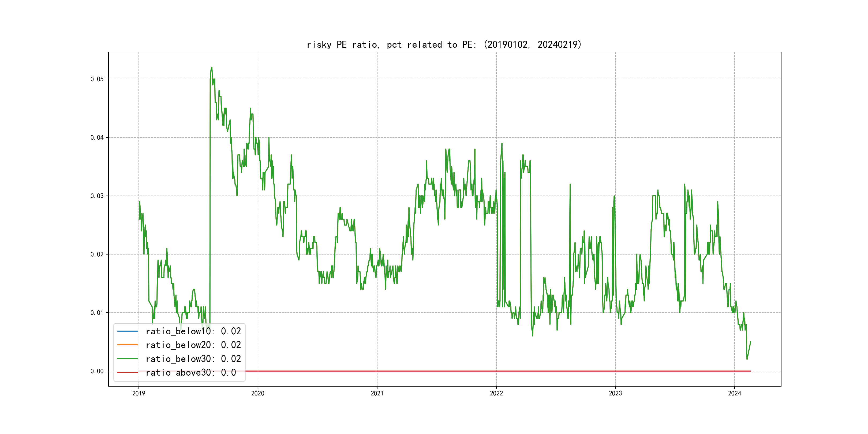Click the orange ratio_below20 legend line
This screenshot has height=434, width=868.
(127, 345)
